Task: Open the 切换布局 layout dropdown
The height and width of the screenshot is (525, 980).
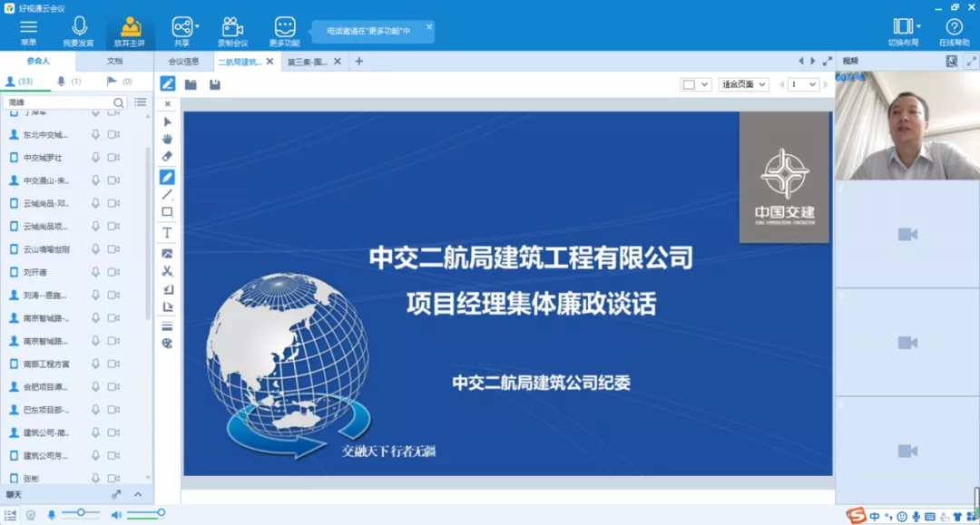Action: click(x=906, y=27)
